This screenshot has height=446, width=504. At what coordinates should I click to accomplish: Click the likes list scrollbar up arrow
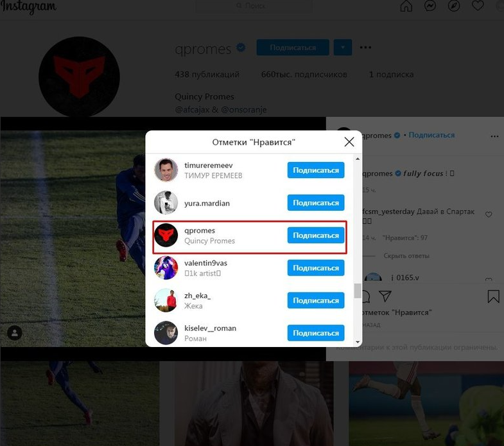coord(358,159)
